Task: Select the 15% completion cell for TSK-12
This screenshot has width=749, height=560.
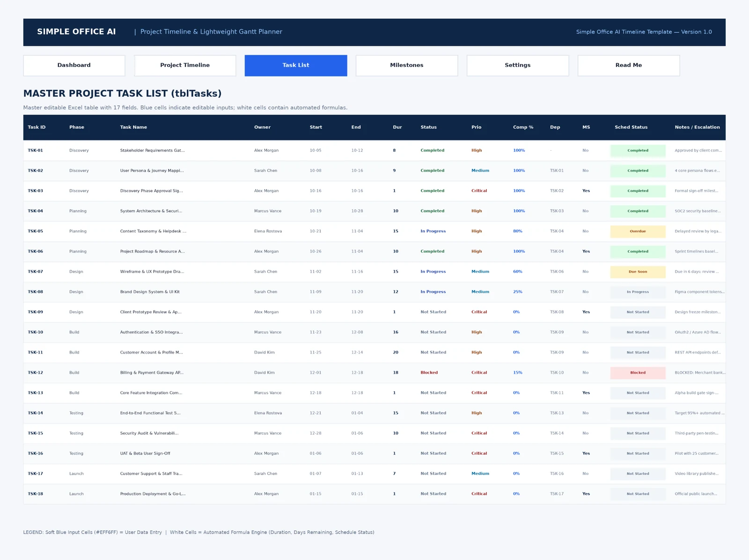Action: (518, 373)
